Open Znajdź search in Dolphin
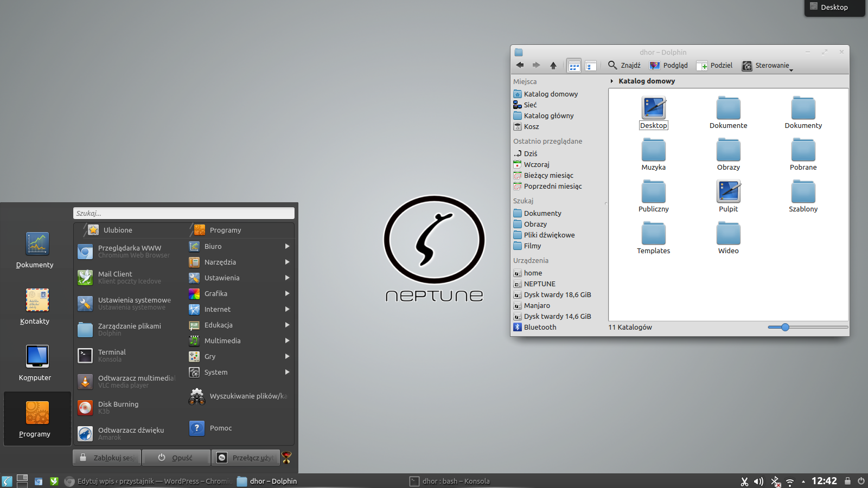The width and height of the screenshot is (868, 488). pyautogui.click(x=624, y=65)
